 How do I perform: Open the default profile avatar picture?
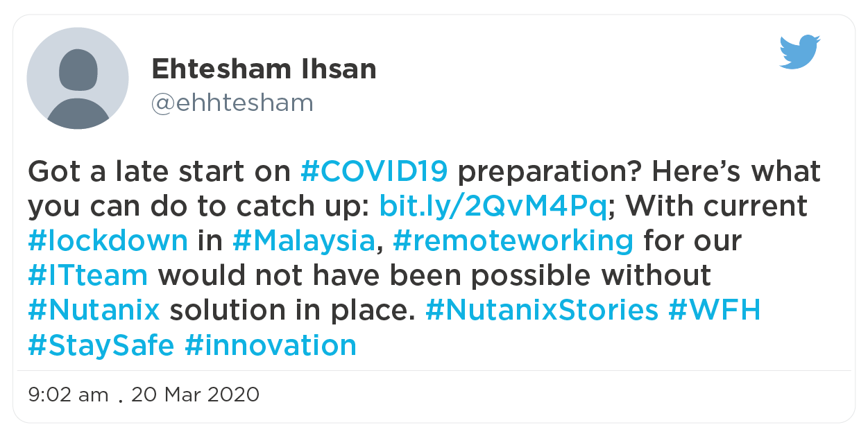coord(78,78)
